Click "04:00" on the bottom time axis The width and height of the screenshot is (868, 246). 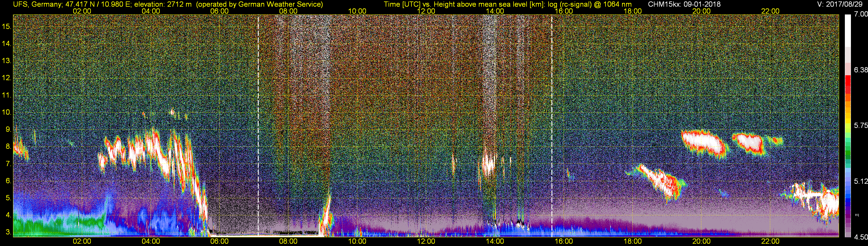pyautogui.click(x=151, y=241)
